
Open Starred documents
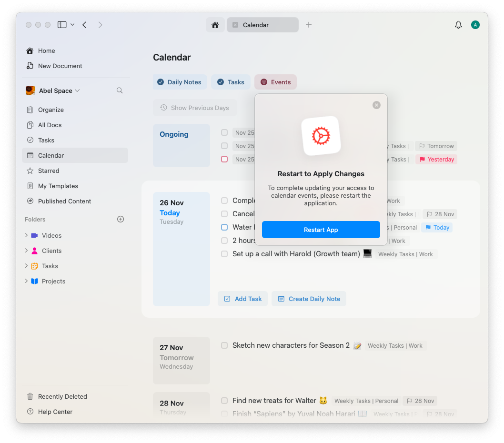(x=49, y=171)
